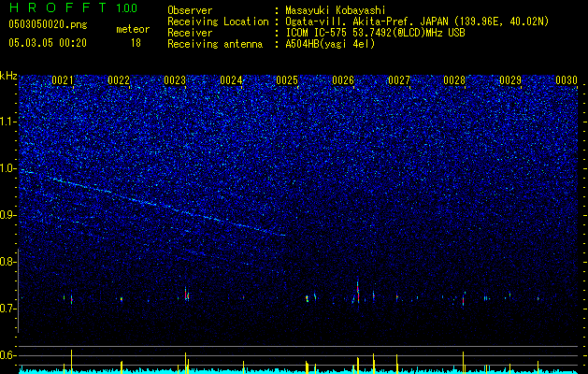This screenshot has height=374, width=588.
Task: Click the 0030 time marker
Action: tap(566, 80)
